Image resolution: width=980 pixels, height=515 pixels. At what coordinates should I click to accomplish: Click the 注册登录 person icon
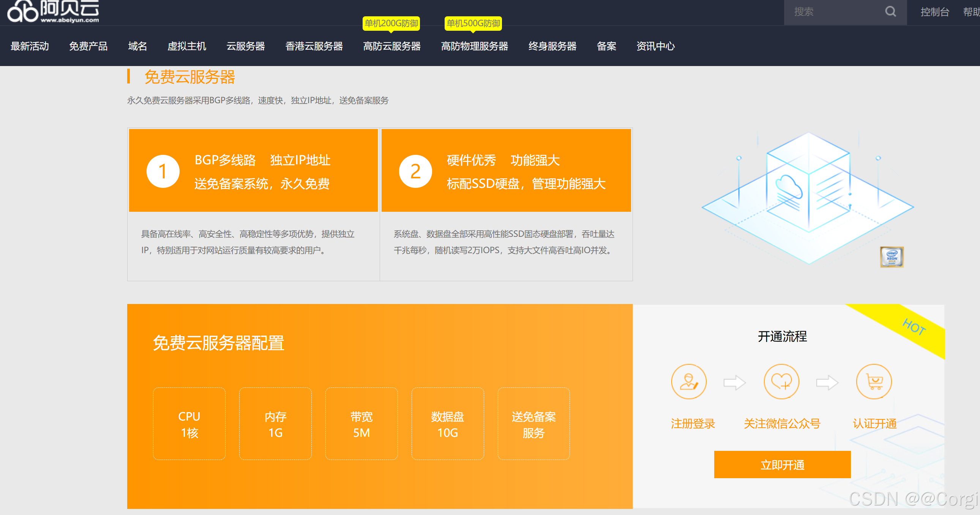pos(689,381)
